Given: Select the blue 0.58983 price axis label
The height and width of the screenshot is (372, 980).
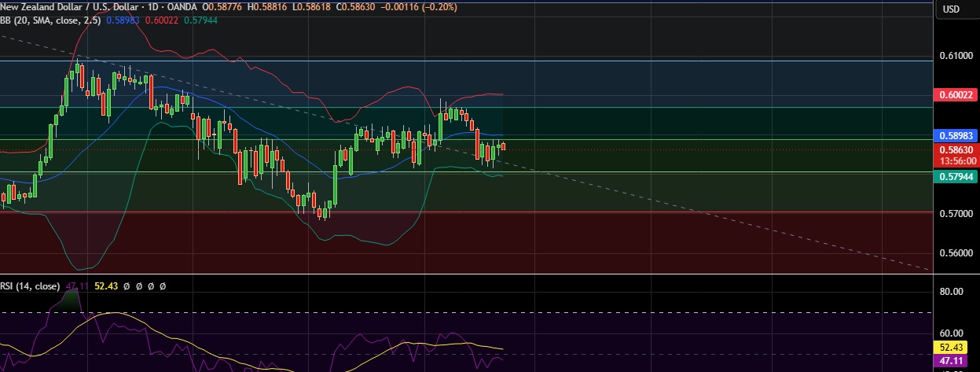Looking at the screenshot, I should coord(956,135).
